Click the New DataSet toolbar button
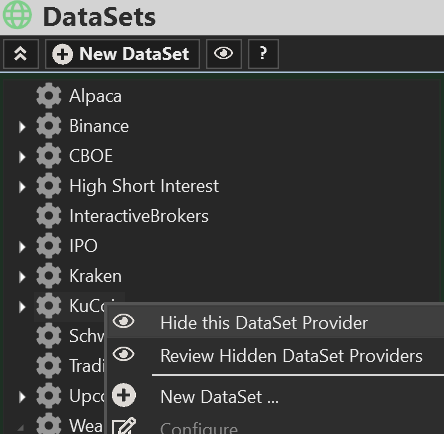Viewport: 444px width, 434px height. (x=122, y=54)
